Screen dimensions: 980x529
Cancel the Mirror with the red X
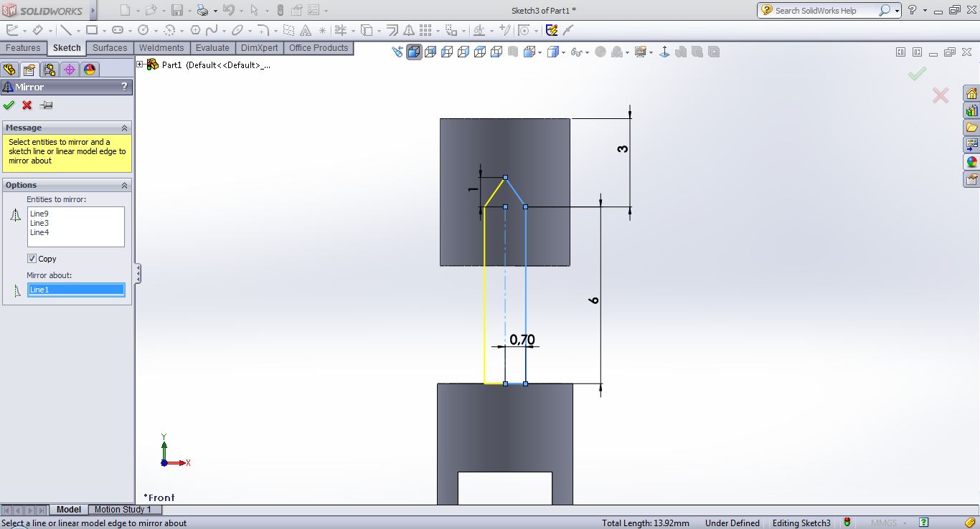click(27, 105)
